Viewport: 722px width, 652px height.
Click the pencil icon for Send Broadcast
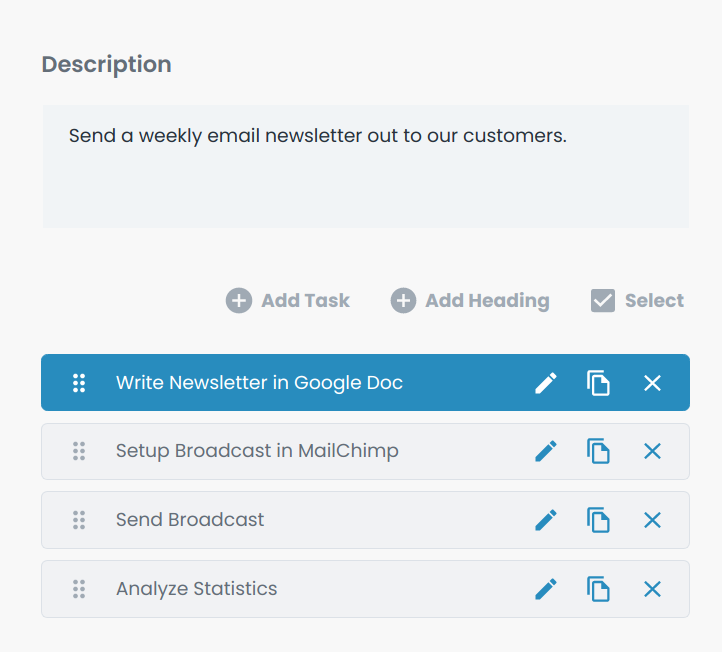(546, 520)
